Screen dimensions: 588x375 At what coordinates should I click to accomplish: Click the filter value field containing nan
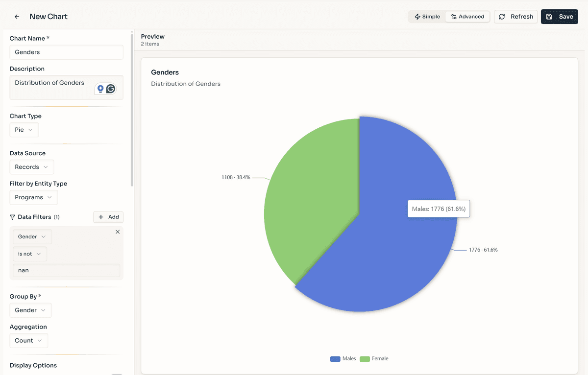click(66, 270)
